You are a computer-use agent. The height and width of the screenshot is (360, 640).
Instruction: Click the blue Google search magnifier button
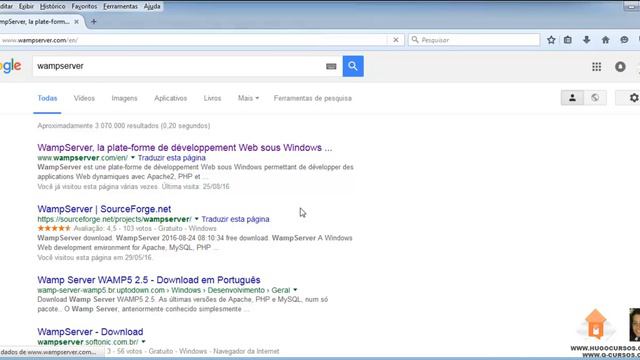[353, 66]
